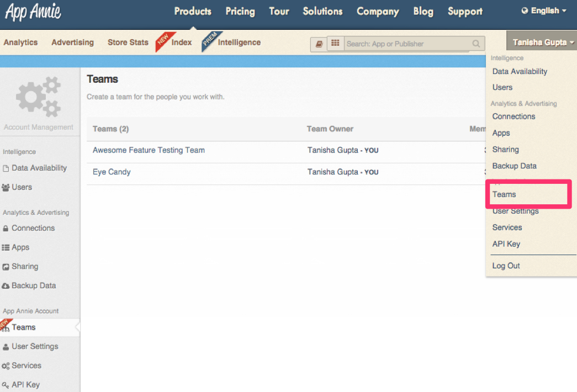Click the Sharing icon in the sidebar
This screenshot has height=392, width=577.
(x=6, y=267)
